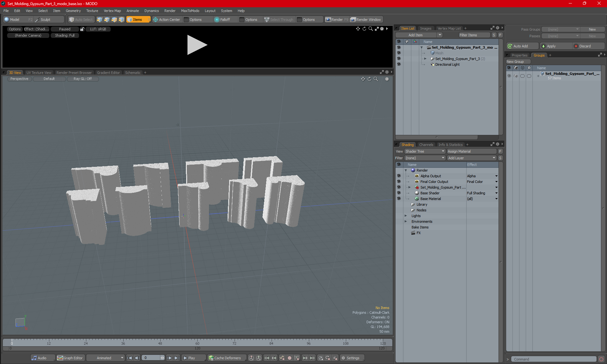The image size is (607, 364).
Task: Open the Render Window
Action: pos(366,20)
